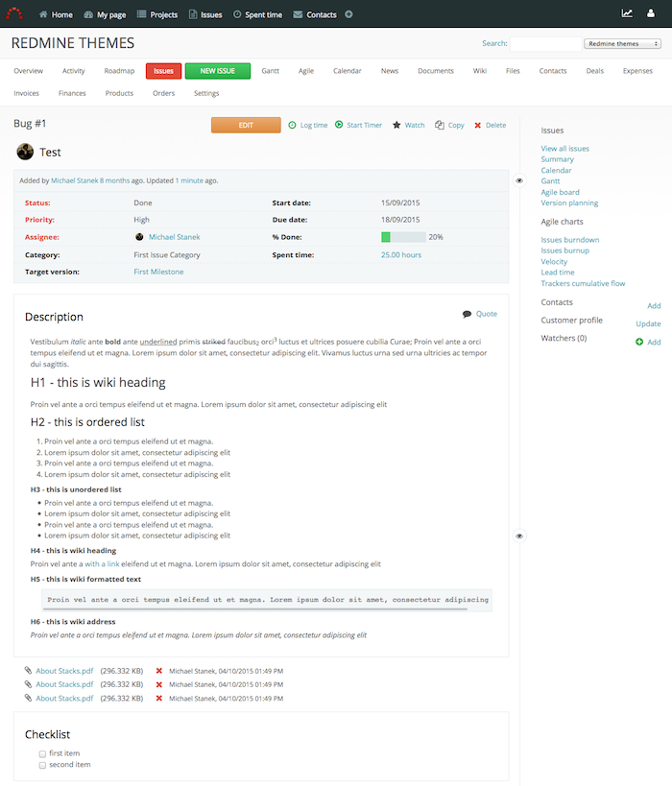Click the red Delete issue icon
This screenshot has width=672, height=786.
click(477, 125)
